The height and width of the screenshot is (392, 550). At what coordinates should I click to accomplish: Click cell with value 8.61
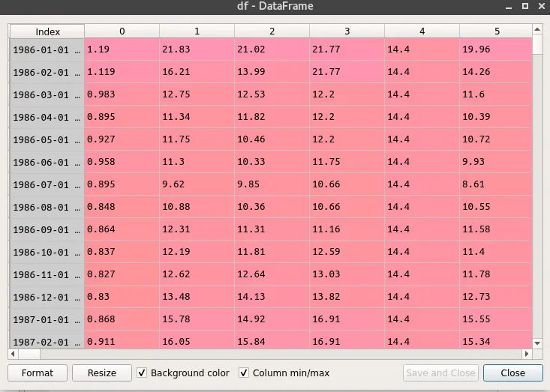pos(496,184)
